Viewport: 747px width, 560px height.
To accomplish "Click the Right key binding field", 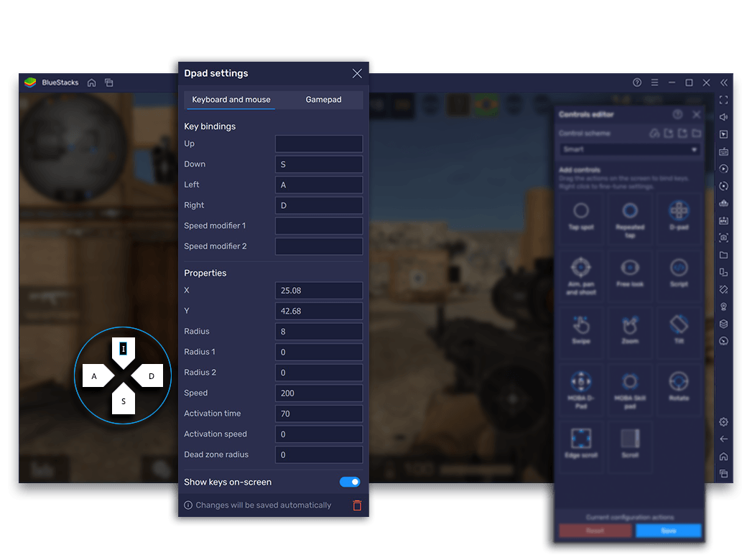I will [x=319, y=205].
